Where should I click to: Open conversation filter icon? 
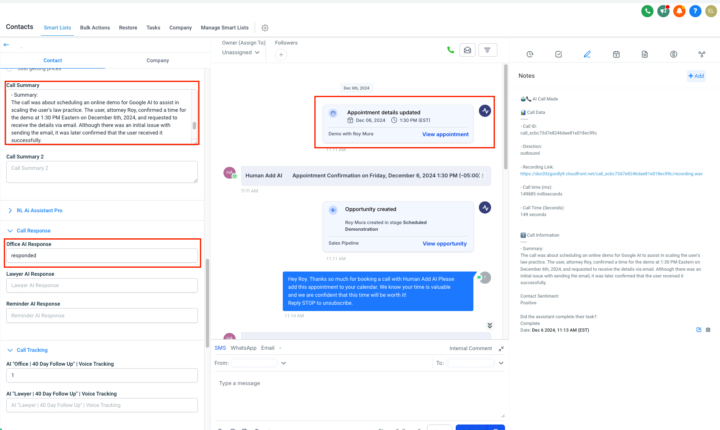pyautogui.click(x=487, y=50)
